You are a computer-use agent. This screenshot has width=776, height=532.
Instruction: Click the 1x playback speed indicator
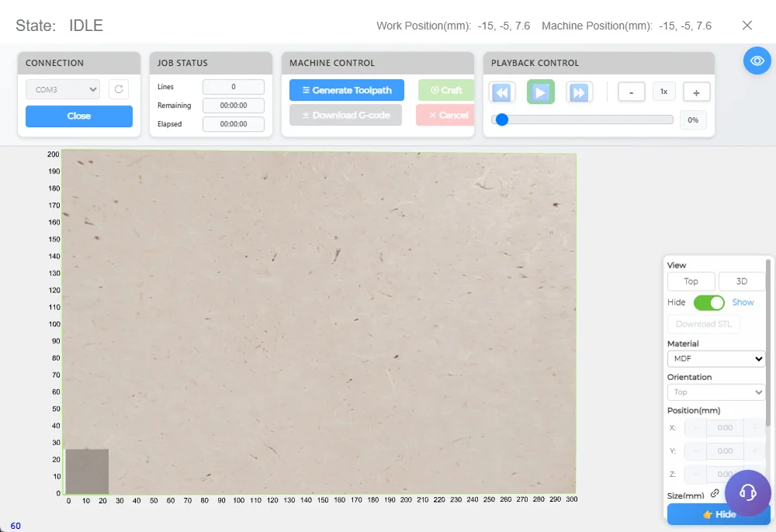point(663,92)
